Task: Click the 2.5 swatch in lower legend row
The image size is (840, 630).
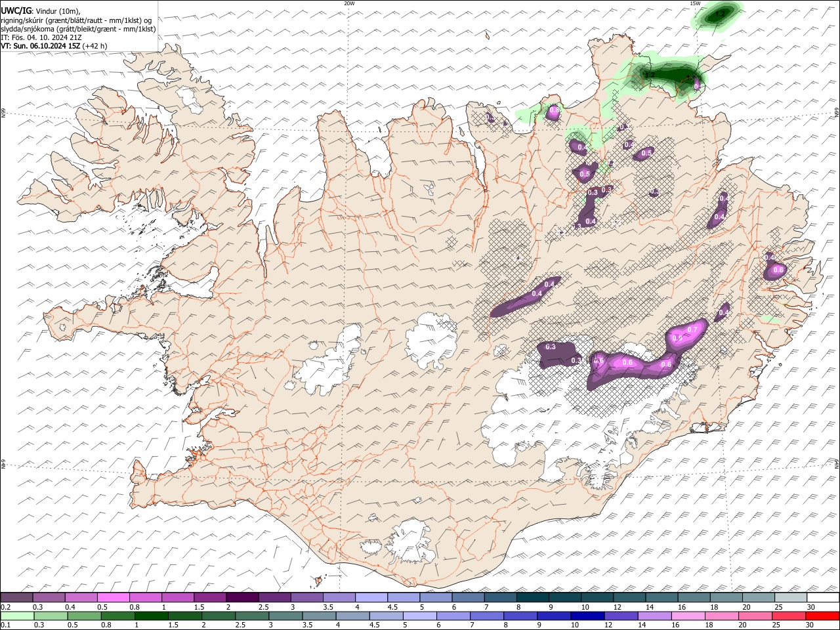Action: 252,616
